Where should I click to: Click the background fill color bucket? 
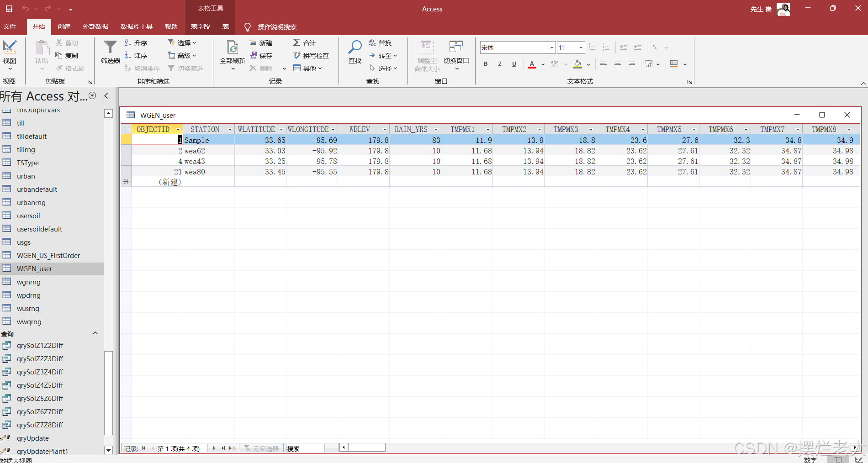click(x=578, y=64)
